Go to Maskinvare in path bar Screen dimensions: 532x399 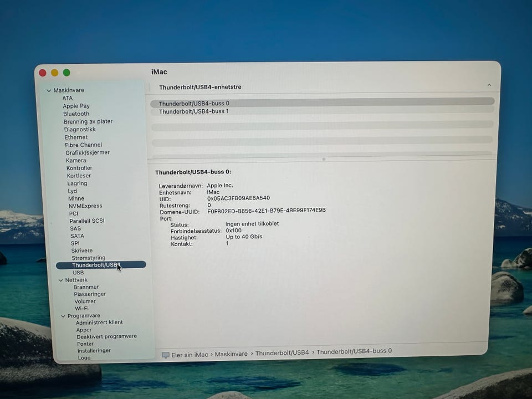pos(231,354)
